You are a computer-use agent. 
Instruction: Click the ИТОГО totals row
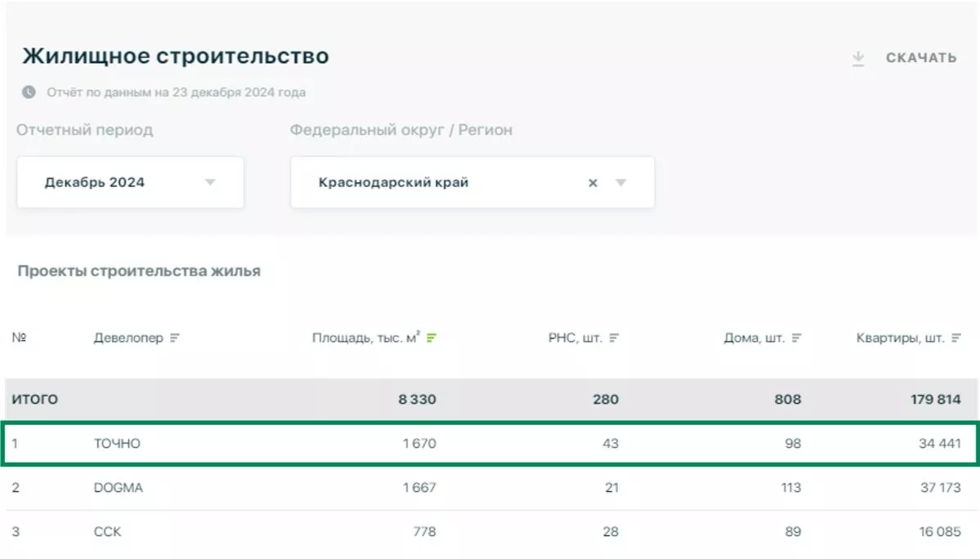(38, 400)
